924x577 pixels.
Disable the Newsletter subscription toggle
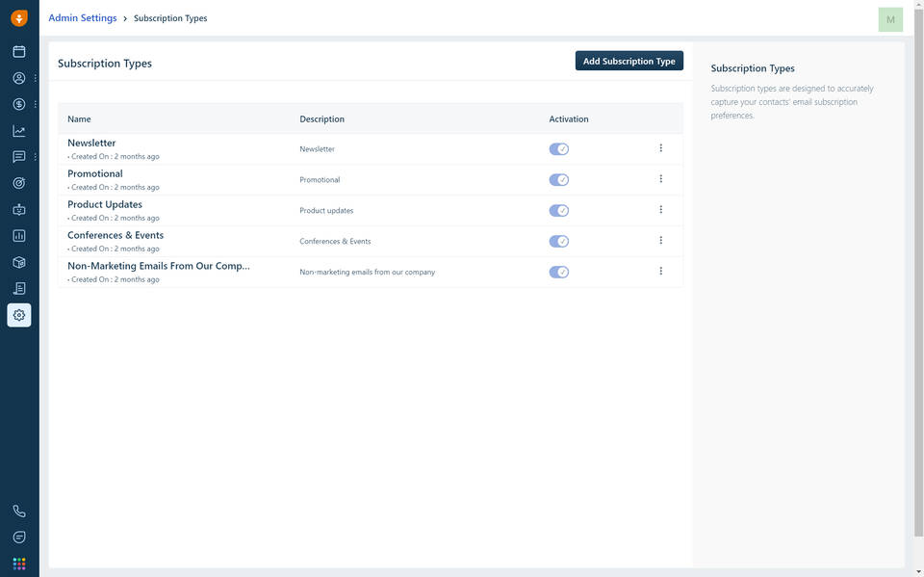559,149
